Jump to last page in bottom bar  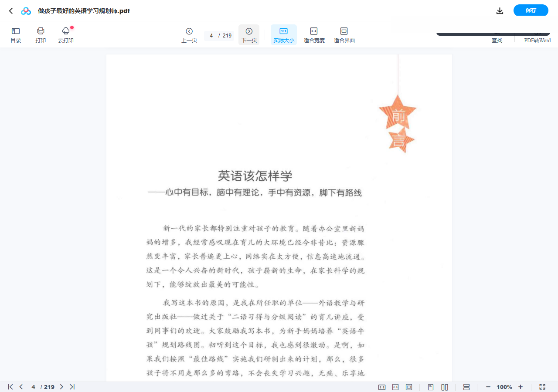[72, 387]
